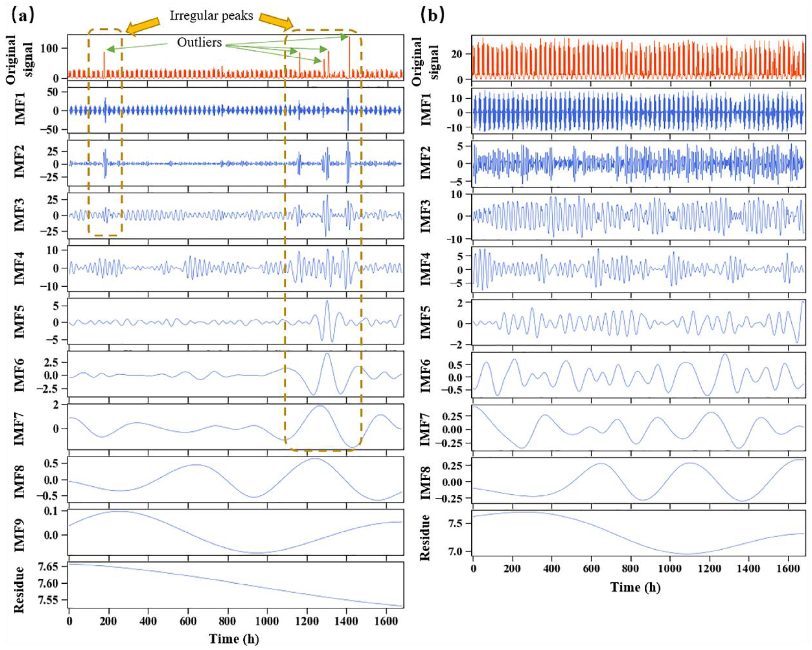Click the panel (a) label
This screenshot has width=812, height=650.
coord(23,14)
